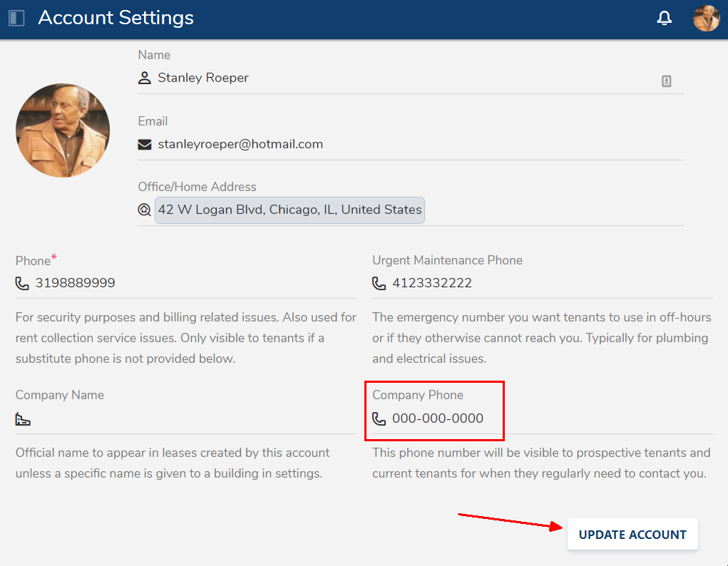The image size is (728, 566).
Task: Click the building icon under Company Name
Action: [x=23, y=419]
